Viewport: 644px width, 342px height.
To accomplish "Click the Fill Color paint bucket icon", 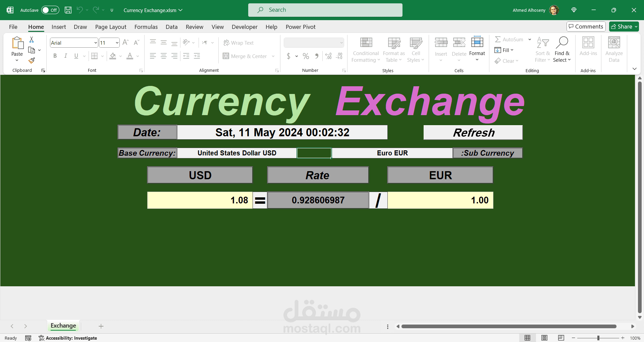I will (113, 56).
